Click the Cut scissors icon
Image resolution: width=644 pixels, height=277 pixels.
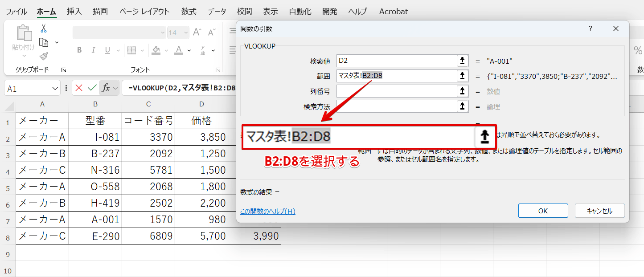tap(44, 29)
